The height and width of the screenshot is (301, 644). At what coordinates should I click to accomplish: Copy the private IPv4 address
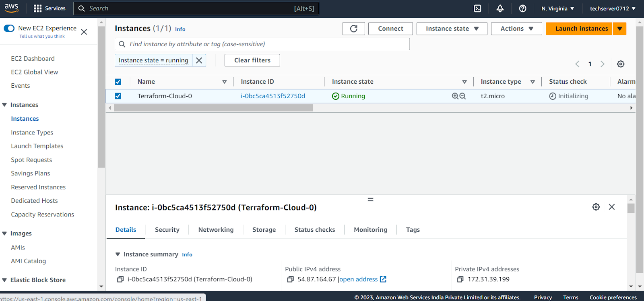(460, 279)
